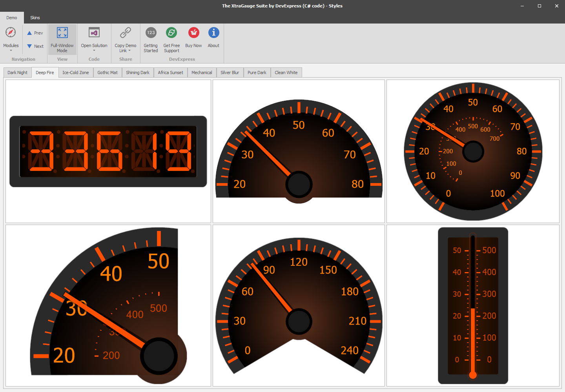Open the Open Solution dropdown
This screenshot has height=392, width=565.
94,51
